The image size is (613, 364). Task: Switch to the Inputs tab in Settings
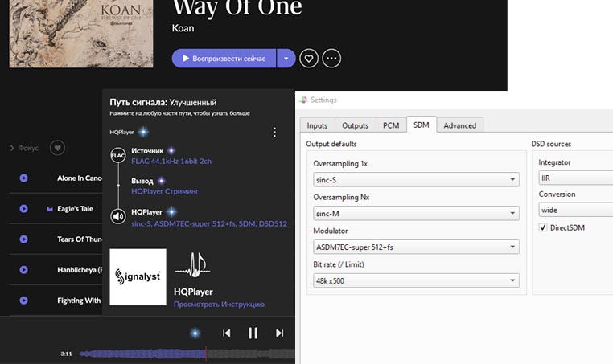click(317, 125)
